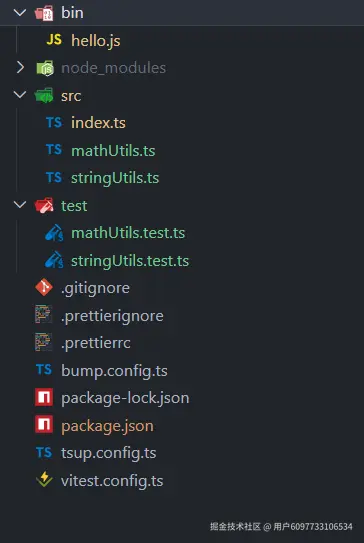Collapse the bin folder chevron
364x543 pixels.
[x=20, y=12]
